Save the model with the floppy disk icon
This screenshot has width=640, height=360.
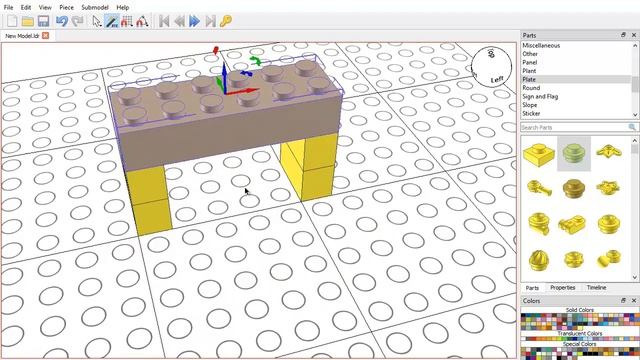click(43, 21)
